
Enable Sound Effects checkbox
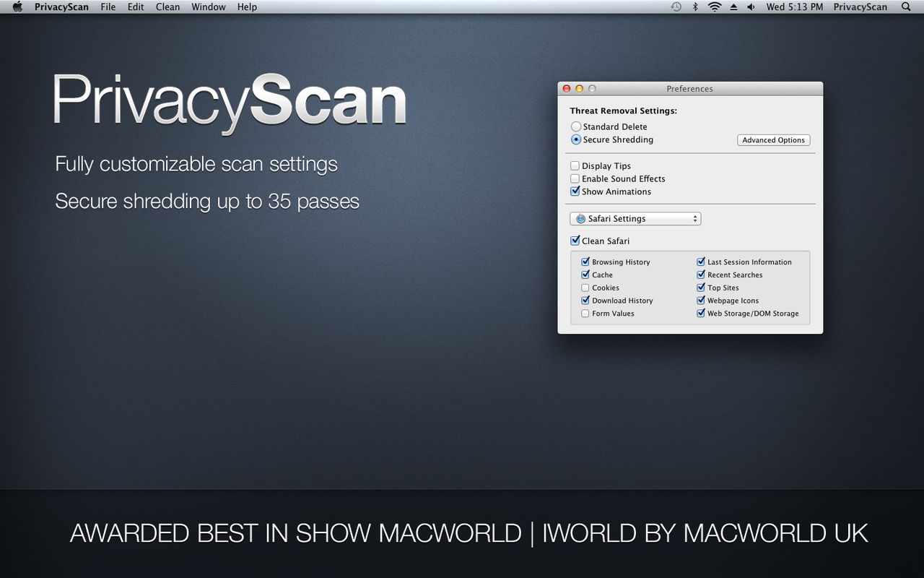(x=575, y=178)
